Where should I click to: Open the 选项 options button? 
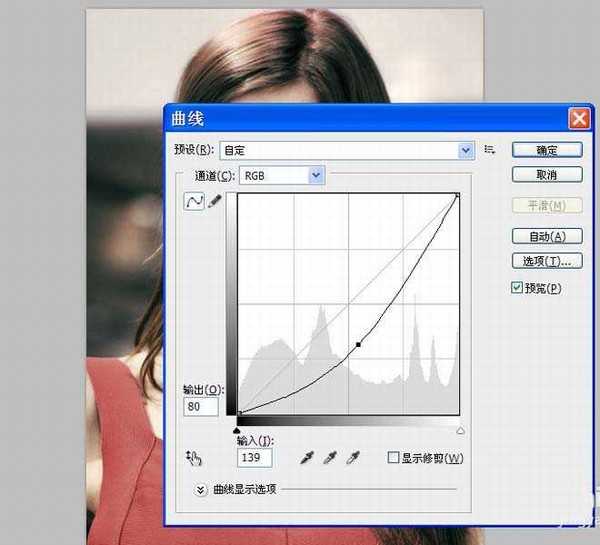(x=547, y=262)
